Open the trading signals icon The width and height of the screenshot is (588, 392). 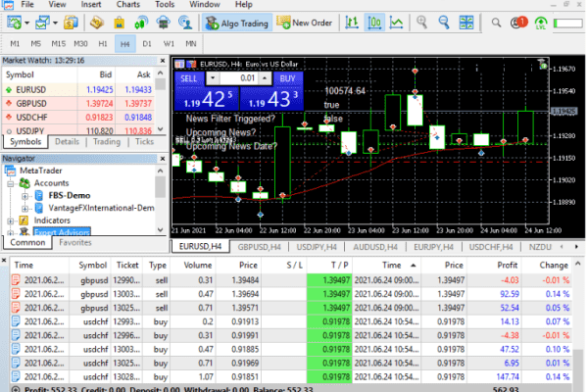pyautogui.click(x=141, y=23)
